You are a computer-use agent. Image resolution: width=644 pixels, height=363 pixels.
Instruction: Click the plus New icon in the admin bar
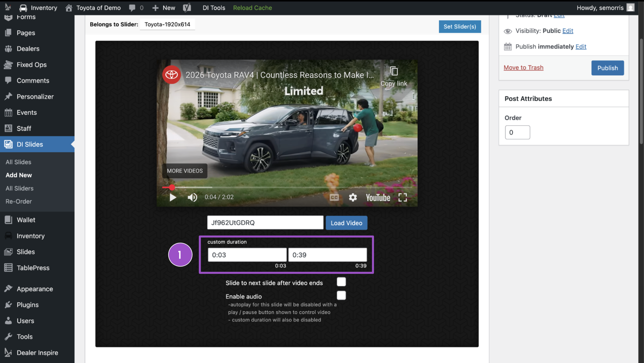pyautogui.click(x=155, y=8)
